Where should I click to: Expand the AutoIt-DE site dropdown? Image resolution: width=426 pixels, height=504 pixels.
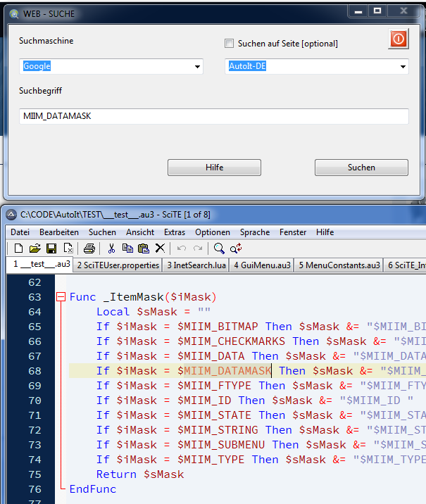click(x=403, y=67)
